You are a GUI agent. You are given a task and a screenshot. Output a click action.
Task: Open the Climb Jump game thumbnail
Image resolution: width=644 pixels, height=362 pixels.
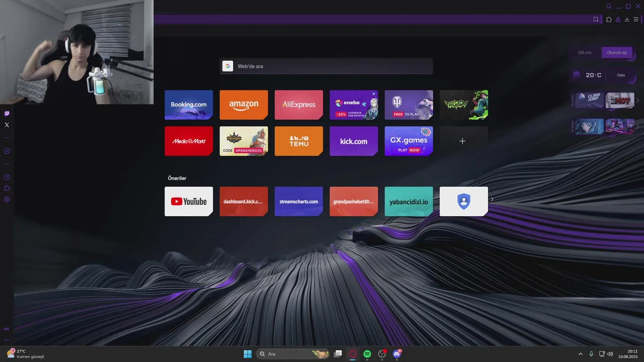tap(590, 100)
